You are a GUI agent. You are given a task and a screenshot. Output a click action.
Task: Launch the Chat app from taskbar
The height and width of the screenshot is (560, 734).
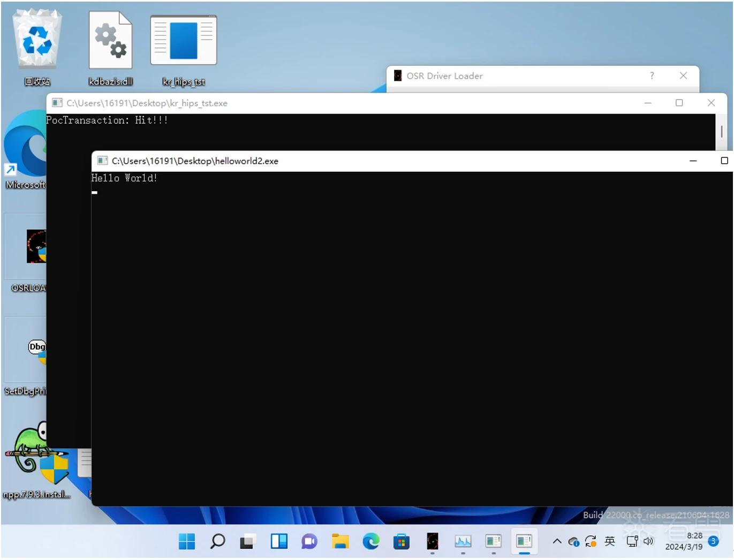(x=309, y=542)
